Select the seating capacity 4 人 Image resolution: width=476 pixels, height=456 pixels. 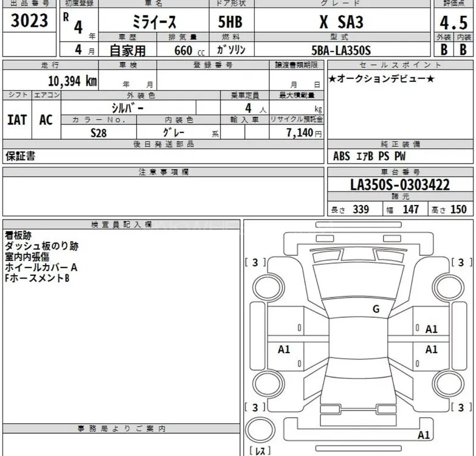(x=255, y=108)
